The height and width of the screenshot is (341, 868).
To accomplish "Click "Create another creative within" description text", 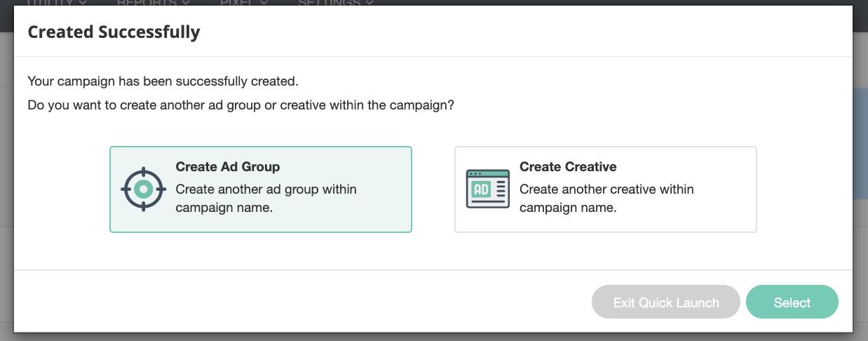I will point(606,189).
